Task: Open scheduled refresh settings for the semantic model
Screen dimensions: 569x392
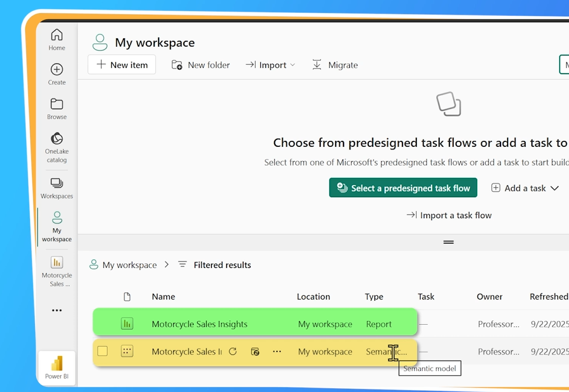Action: (255, 352)
